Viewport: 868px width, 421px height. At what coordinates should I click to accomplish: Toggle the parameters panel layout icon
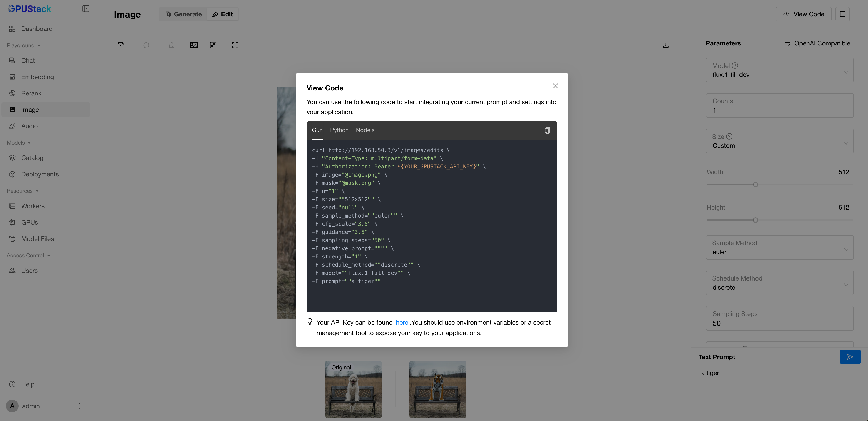[x=842, y=14]
